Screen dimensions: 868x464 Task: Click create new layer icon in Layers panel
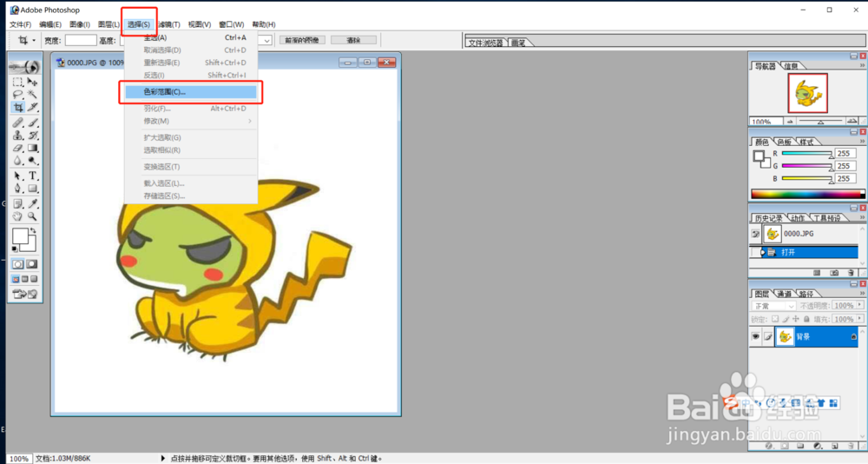tap(835, 446)
